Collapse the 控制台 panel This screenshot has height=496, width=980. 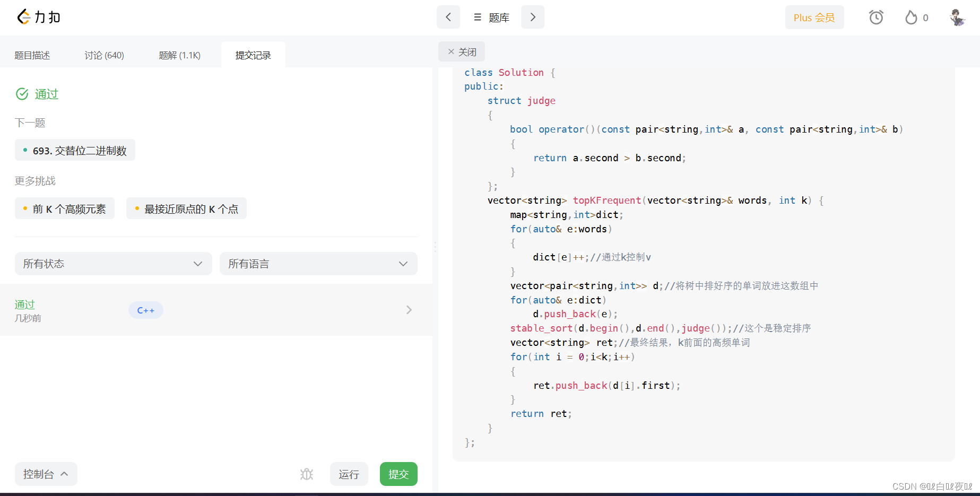point(46,474)
